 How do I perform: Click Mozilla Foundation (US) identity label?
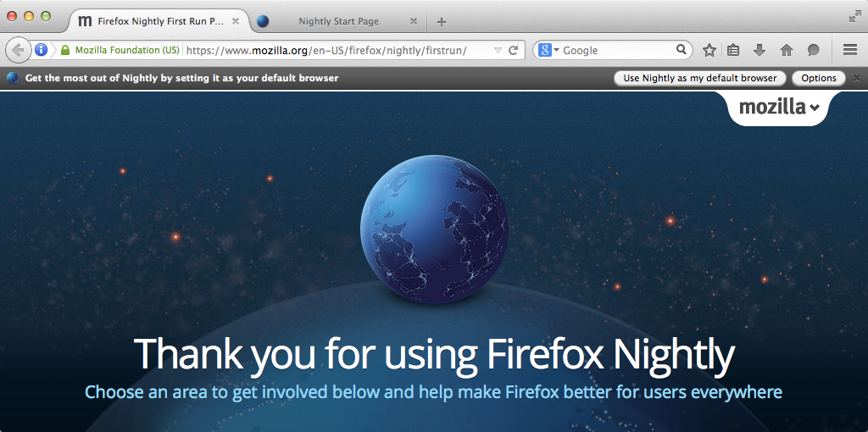(127, 50)
